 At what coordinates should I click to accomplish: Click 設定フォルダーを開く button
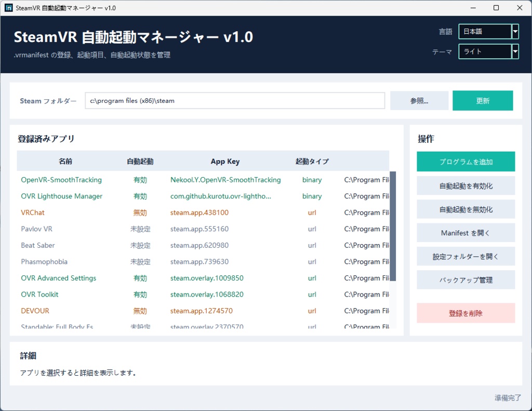466,257
